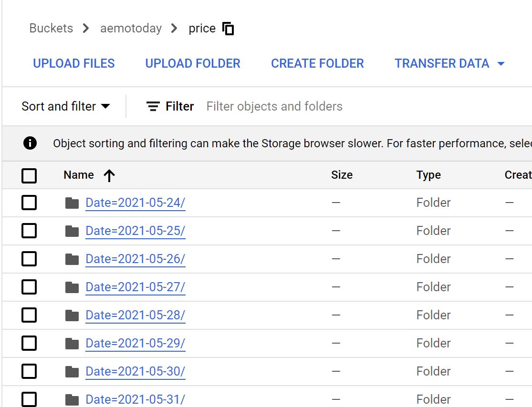Click the Name column sort arrow

point(109,175)
